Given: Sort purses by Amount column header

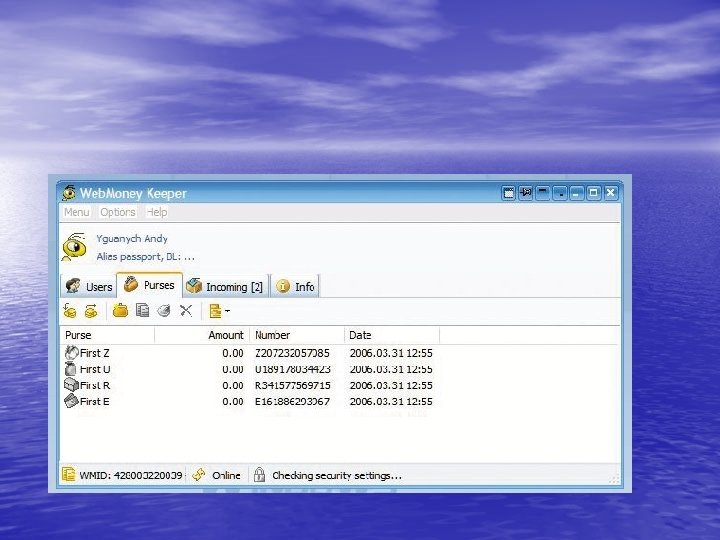Looking at the screenshot, I should point(225,335).
